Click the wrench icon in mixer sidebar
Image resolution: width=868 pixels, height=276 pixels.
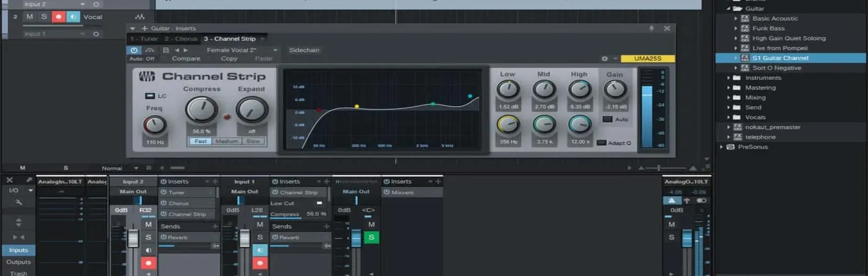point(18,202)
